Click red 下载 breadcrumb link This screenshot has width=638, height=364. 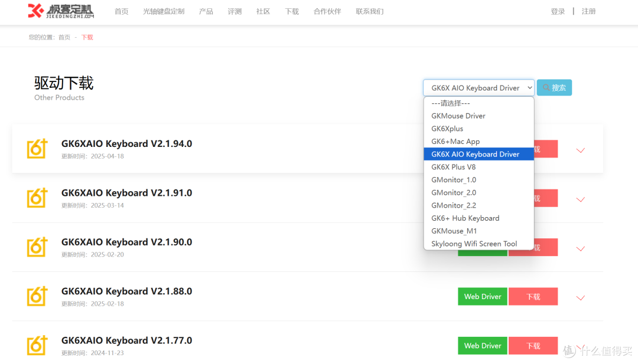pos(87,37)
